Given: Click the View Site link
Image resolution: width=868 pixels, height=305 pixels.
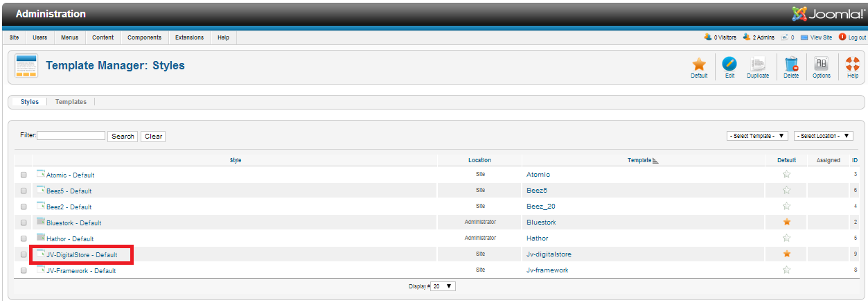Looking at the screenshot, I should coord(816,37).
